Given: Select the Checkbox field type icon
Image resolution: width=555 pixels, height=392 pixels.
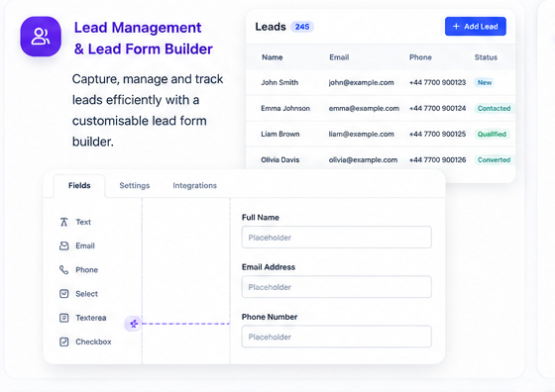Looking at the screenshot, I should pos(63,342).
